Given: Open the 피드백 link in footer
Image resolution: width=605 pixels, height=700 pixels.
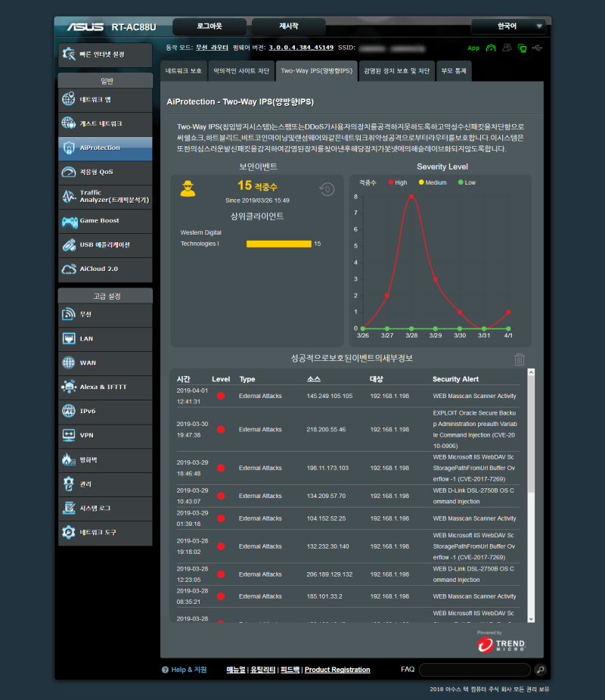Looking at the screenshot, I should 290,670.
